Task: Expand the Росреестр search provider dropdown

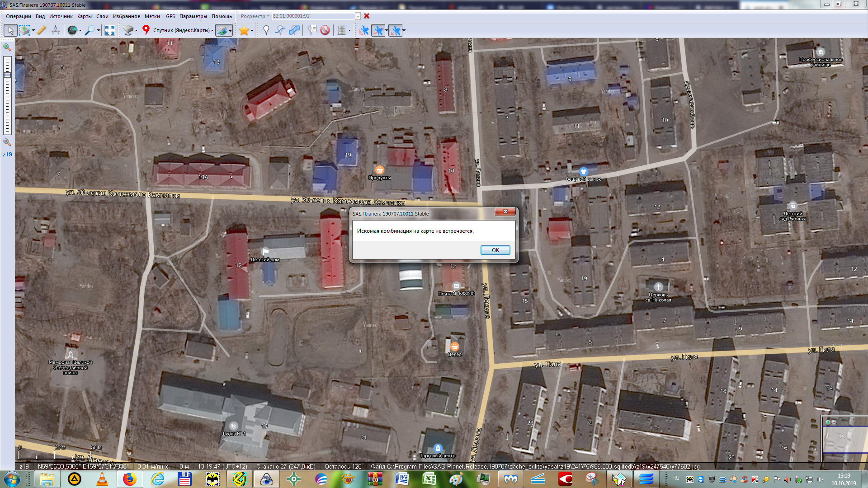Action: [x=255, y=16]
